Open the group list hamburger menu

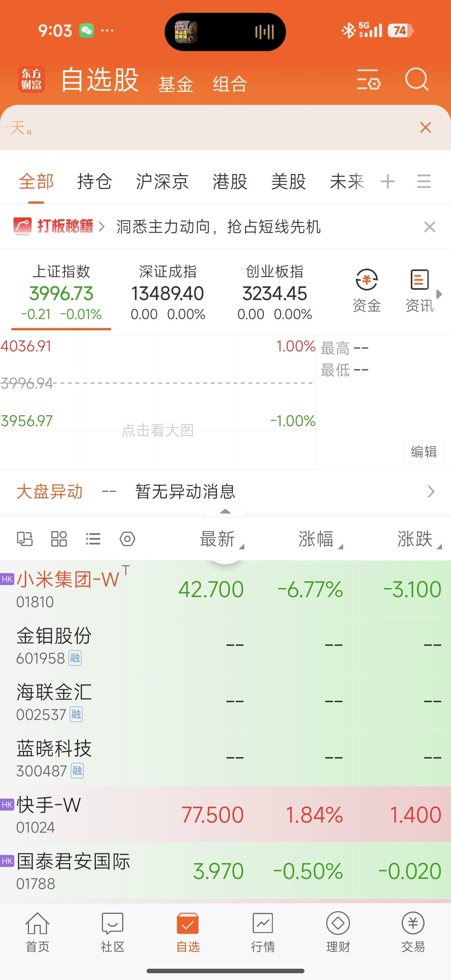tap(424, 181)
